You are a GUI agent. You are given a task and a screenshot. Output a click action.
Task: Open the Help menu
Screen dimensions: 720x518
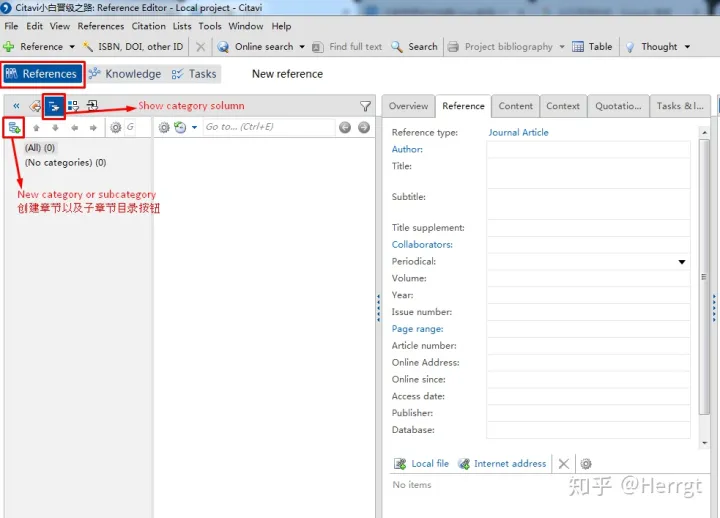point(281,26)
